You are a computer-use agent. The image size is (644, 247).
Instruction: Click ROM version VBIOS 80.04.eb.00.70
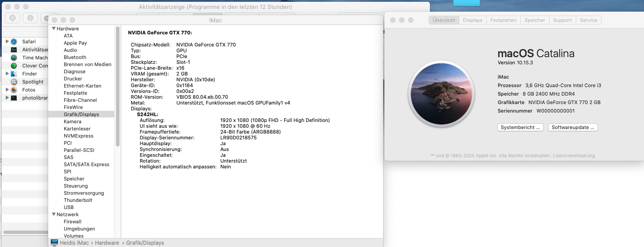202,97
